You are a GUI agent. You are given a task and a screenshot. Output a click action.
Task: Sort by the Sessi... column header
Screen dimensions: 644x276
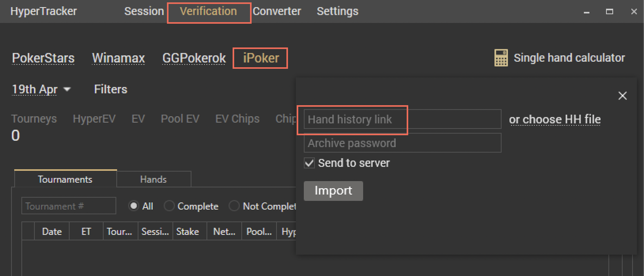coord(155,231)
